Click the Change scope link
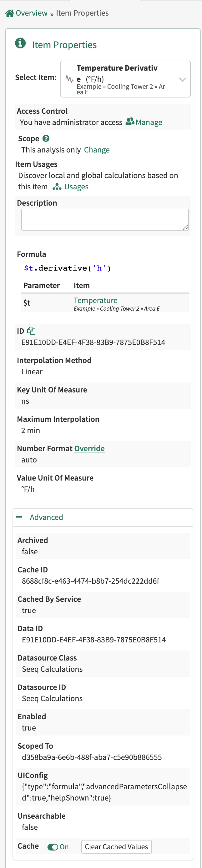 (97, 150)
